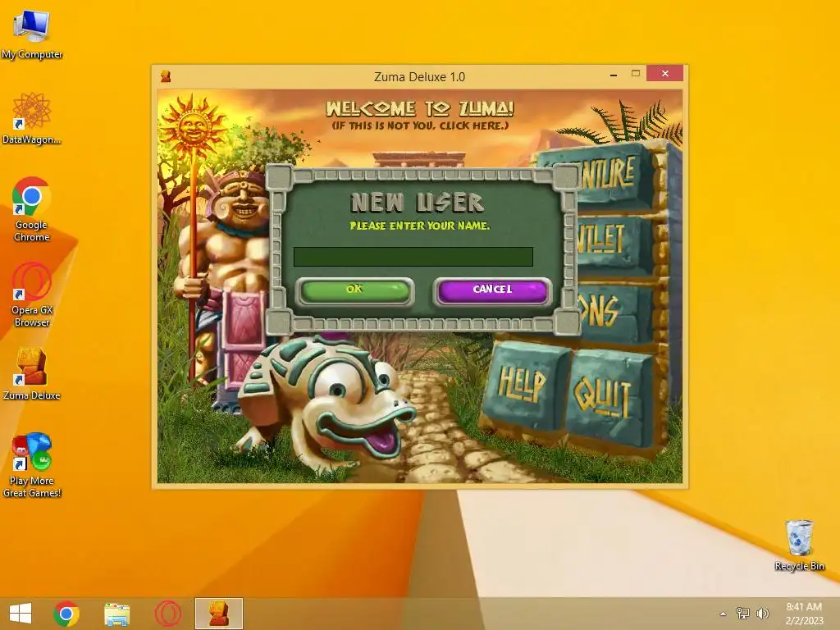
Task: Launch Chrome from the taskbar
Action: [x=66, y=614]
